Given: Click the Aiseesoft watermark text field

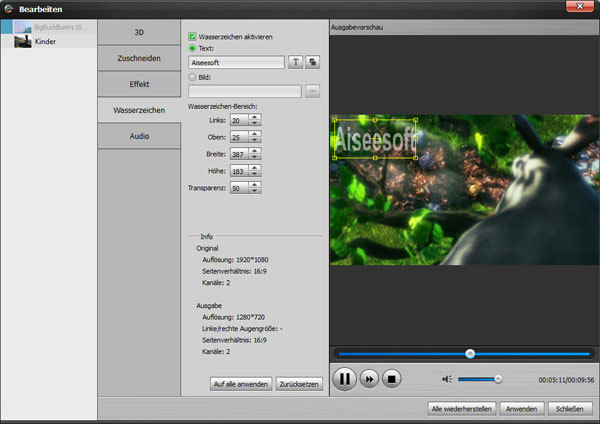Looking at the screenshot, I should tap(236, 62).
